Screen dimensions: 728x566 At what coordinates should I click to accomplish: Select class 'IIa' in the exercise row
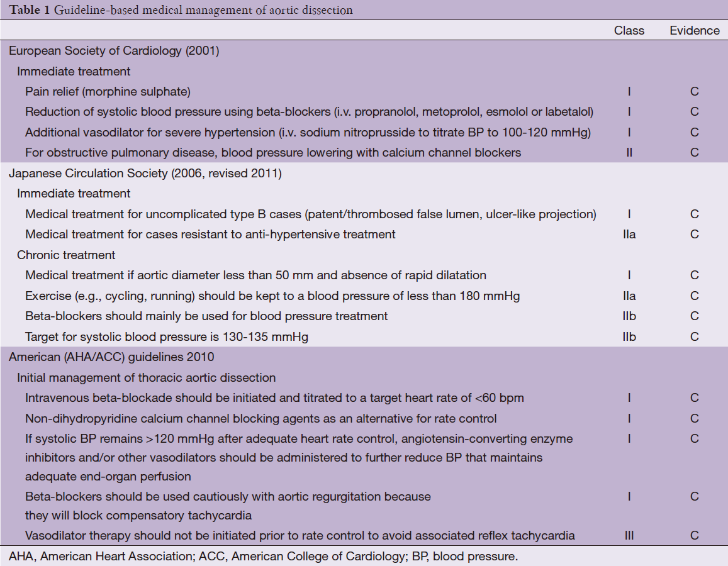tap(629, 296)
